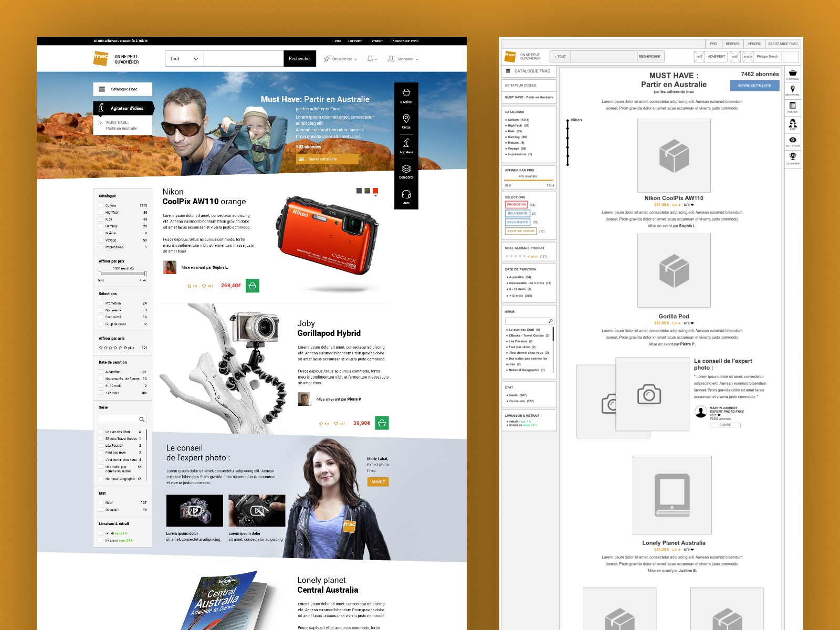840x630 pixels.
Task: Check the A paraître date filter
Action: click(x=101, y=372)
